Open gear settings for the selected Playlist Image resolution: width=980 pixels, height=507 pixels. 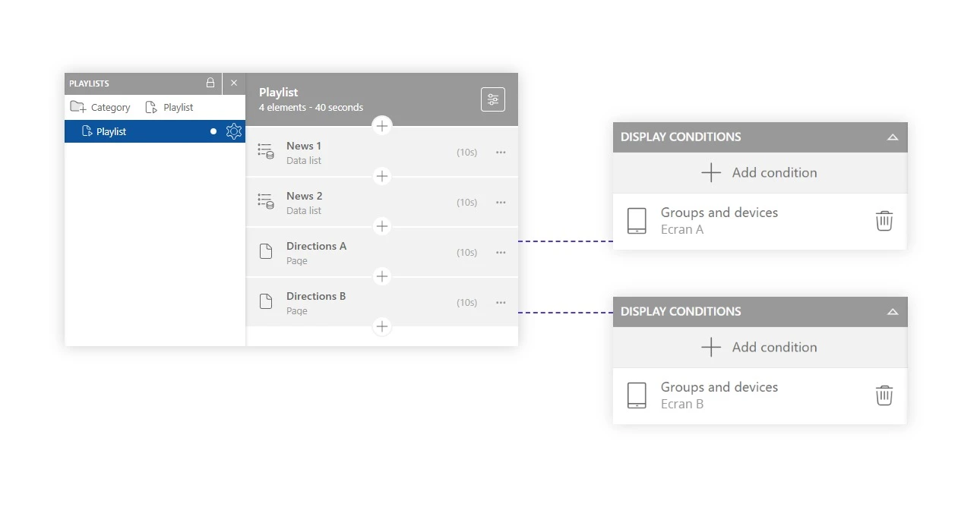234,131
